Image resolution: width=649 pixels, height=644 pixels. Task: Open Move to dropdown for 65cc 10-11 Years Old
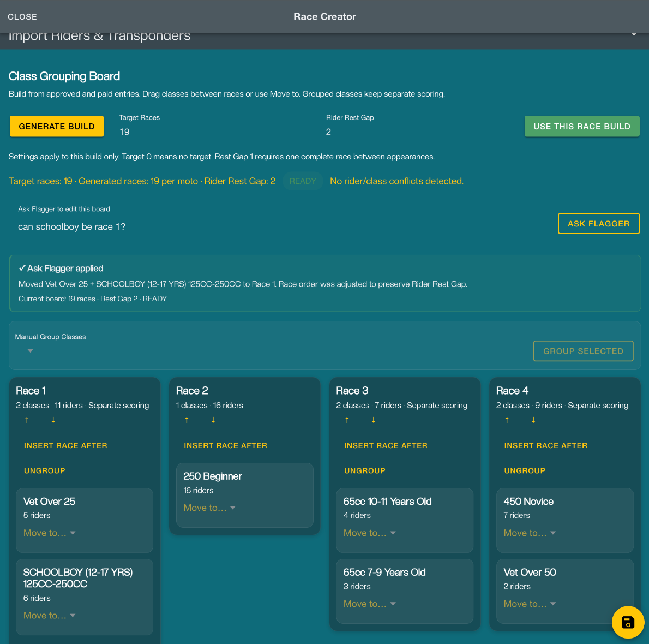tap(370, 533)
